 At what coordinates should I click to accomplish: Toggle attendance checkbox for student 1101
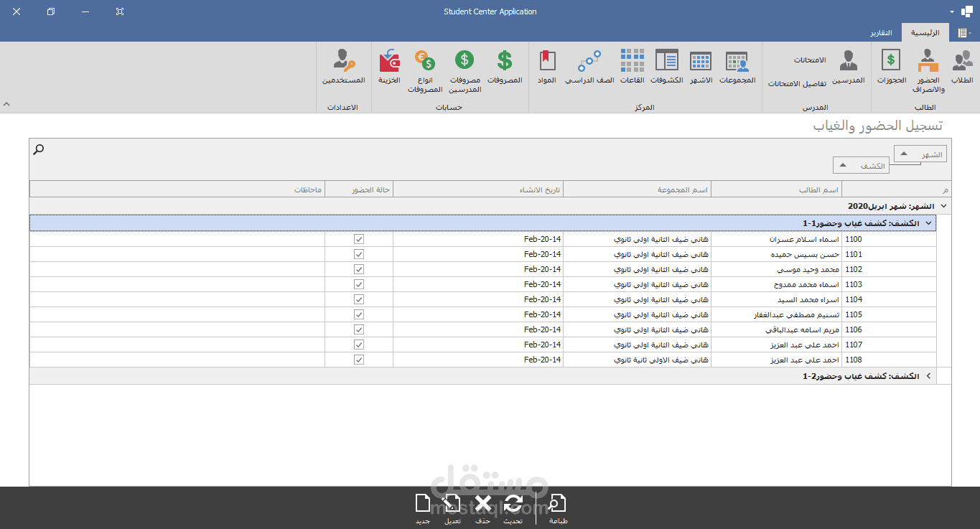359,254
